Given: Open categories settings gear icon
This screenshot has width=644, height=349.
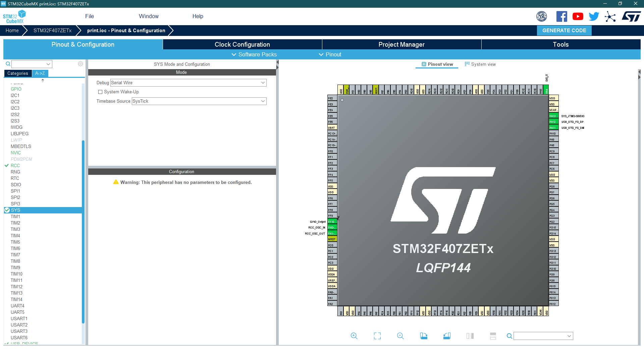Looking at the screenshot, I should [80, 64].
